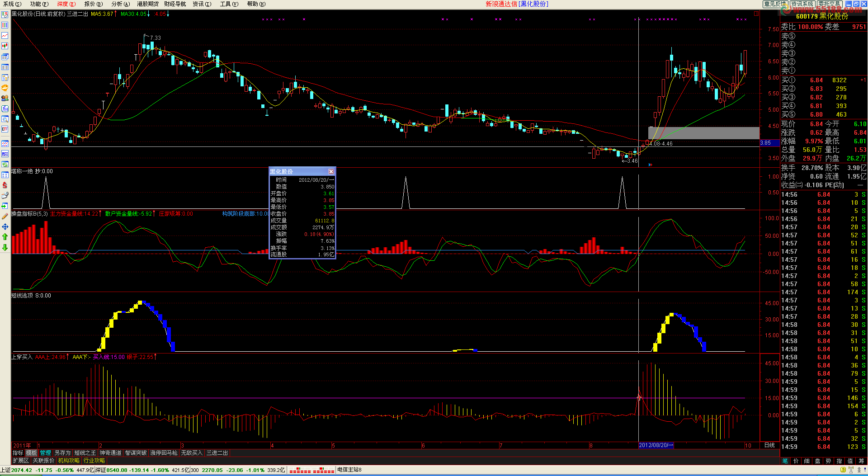868x476 pixels.
Task: Open the 指标 indicator selector
Action: pos(18,452)
